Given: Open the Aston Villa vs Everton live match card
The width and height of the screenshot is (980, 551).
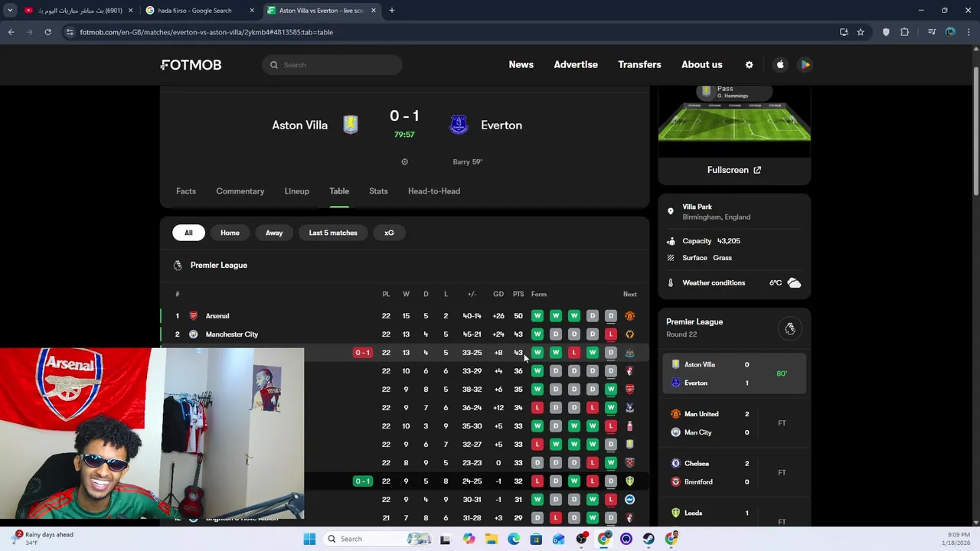Looking at the screenshot, I should pyautogui.click(x=735, y=373).
